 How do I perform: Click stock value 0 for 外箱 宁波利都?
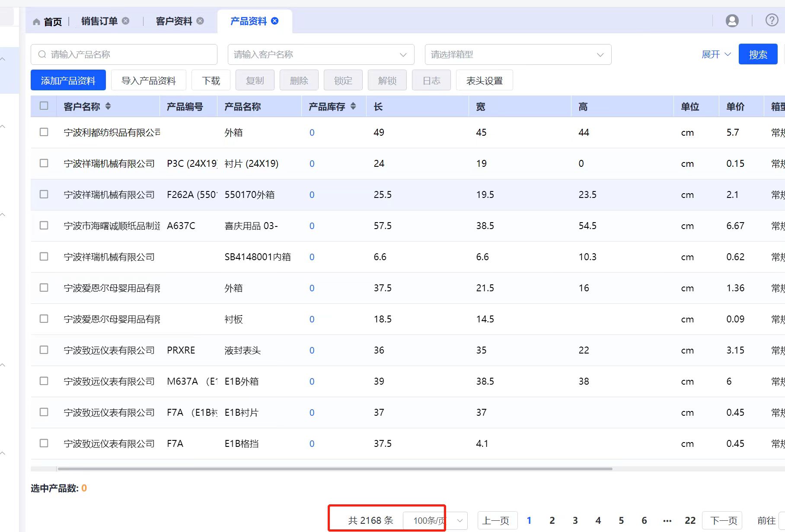coord(312,133)
